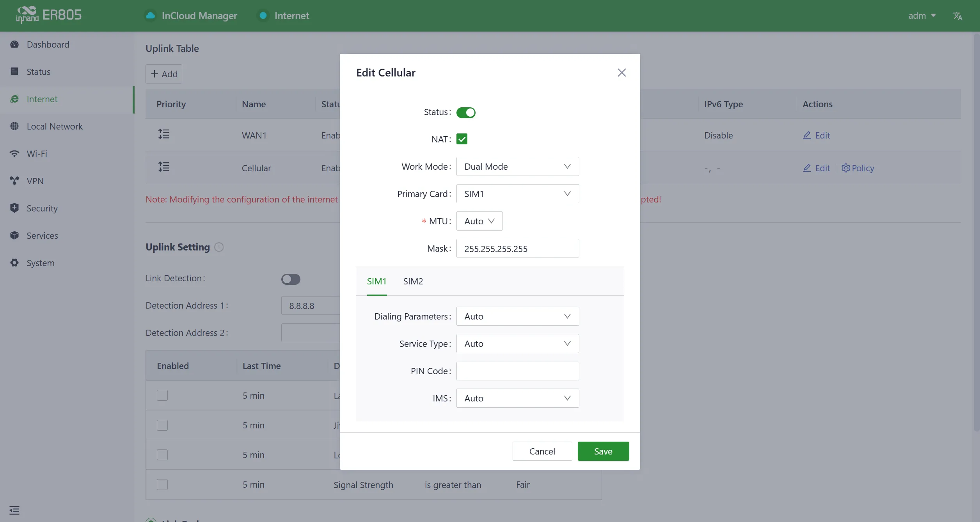Open the Cellular Policy link
The width and height of the screenshot is (980, 522).
pyautogui.click(x=857, y=168)
